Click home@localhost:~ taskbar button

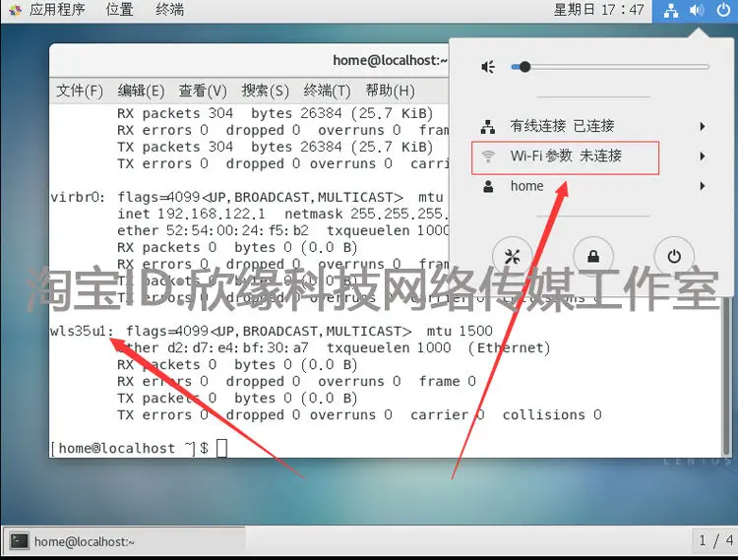[x=124, y=541]
